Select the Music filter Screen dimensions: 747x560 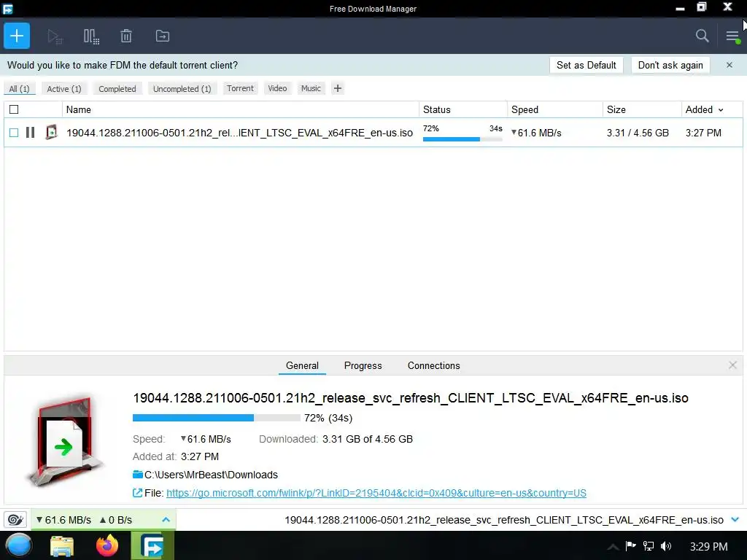click(x=311, y=88)
